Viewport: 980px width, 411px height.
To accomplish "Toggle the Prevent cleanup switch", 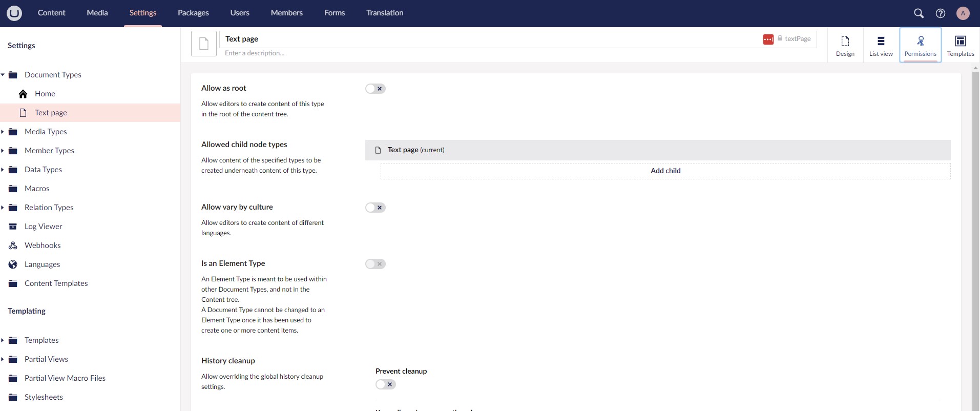I will click(385, 384).
